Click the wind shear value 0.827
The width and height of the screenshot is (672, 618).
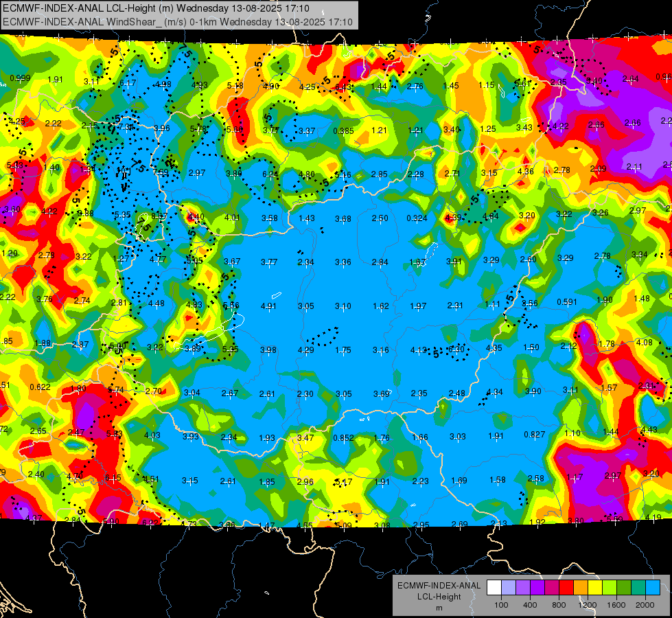click(x=535, y=435)
